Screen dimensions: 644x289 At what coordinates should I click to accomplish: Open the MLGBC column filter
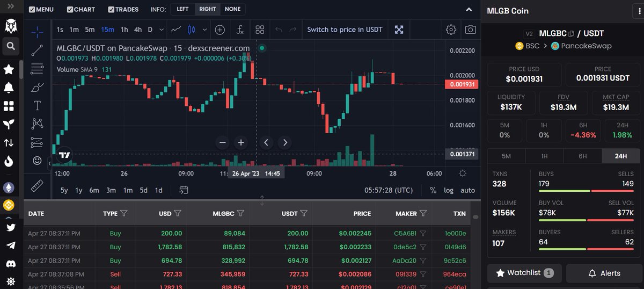[240, 213]
